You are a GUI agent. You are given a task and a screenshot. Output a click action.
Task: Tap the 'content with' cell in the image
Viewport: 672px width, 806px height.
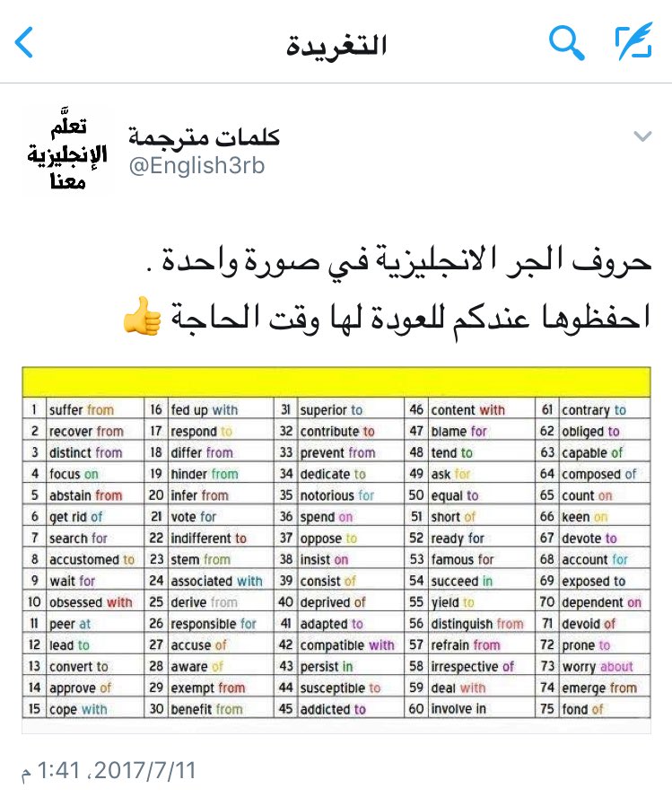467,410
